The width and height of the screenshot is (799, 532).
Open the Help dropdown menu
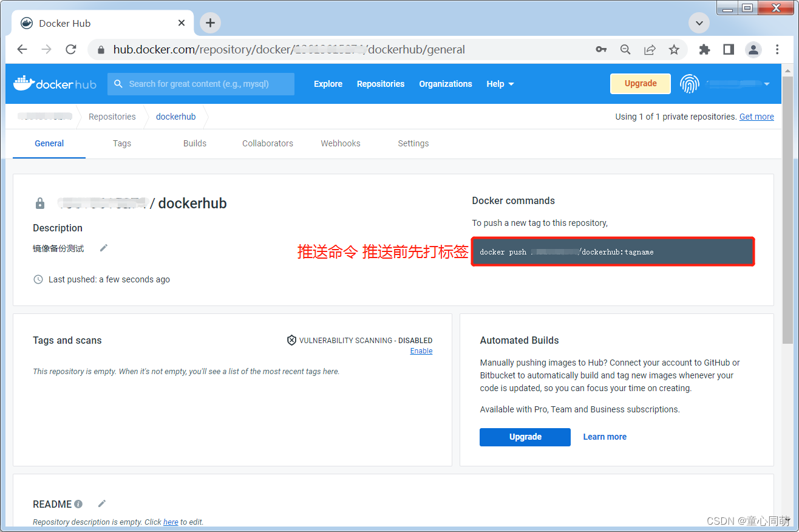tap(500, 84)
